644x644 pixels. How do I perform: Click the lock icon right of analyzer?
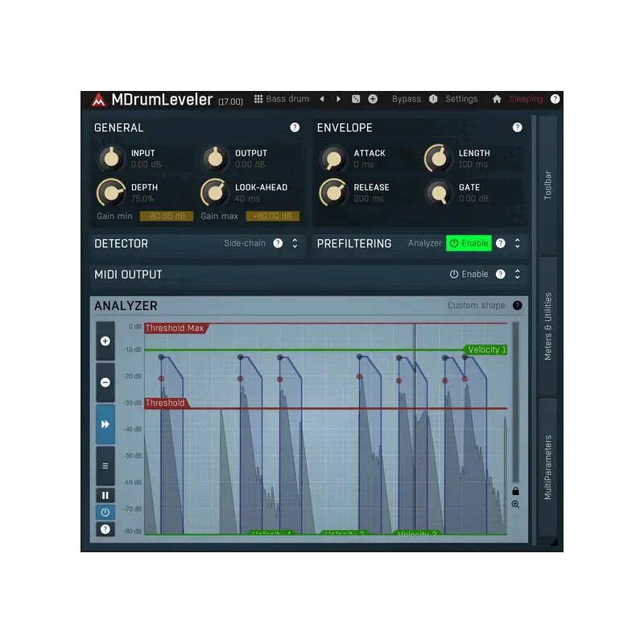coord(515,491)
